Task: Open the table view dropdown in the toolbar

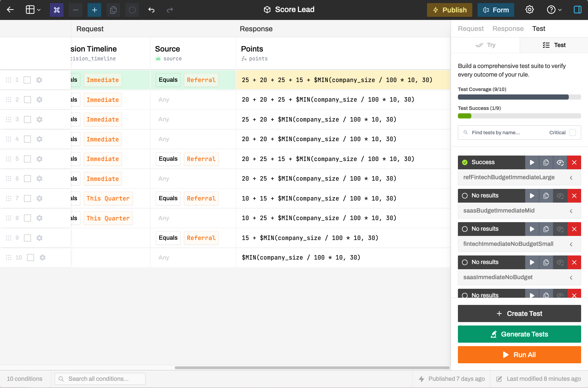Action: (33, 10)
